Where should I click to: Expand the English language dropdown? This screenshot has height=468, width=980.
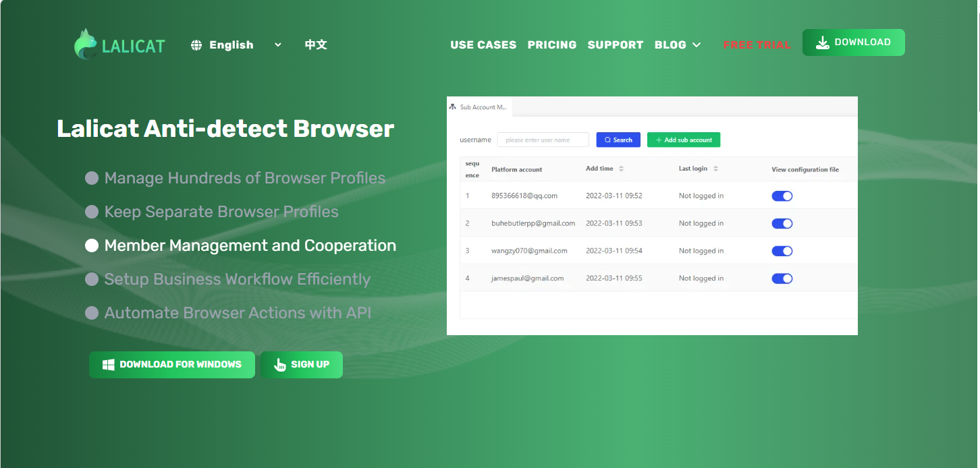[277, 45]
